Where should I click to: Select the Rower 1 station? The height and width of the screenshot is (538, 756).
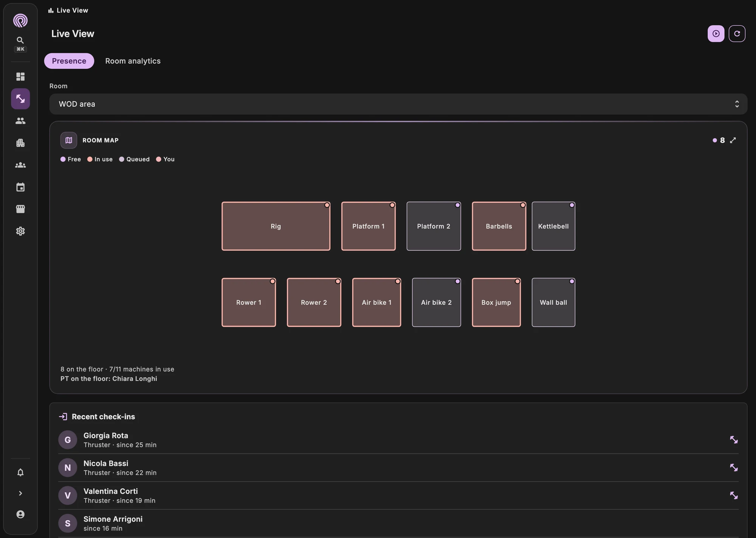coord(249,302)
